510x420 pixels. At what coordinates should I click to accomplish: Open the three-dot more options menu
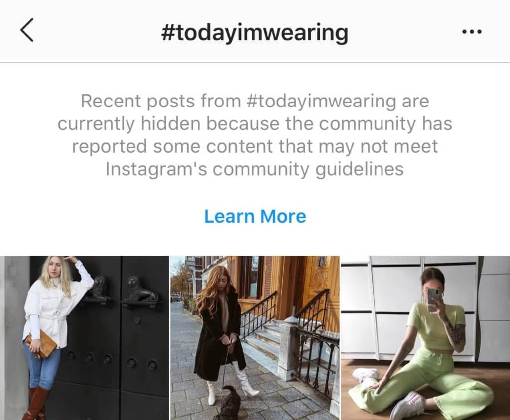tap(472, 32)
